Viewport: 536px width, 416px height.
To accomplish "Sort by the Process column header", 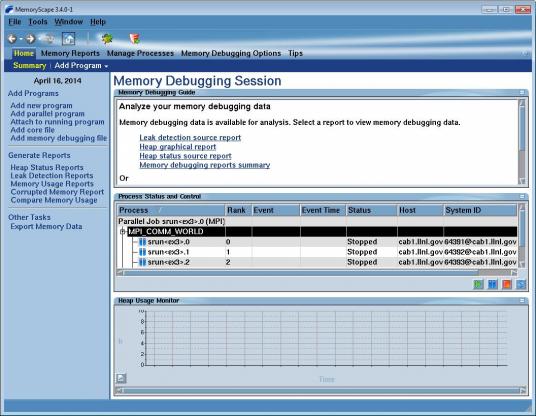I will [171, 210].
